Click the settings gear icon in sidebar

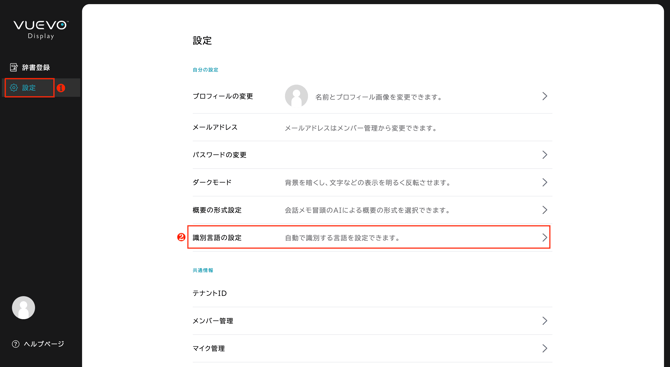click(14, 88)
